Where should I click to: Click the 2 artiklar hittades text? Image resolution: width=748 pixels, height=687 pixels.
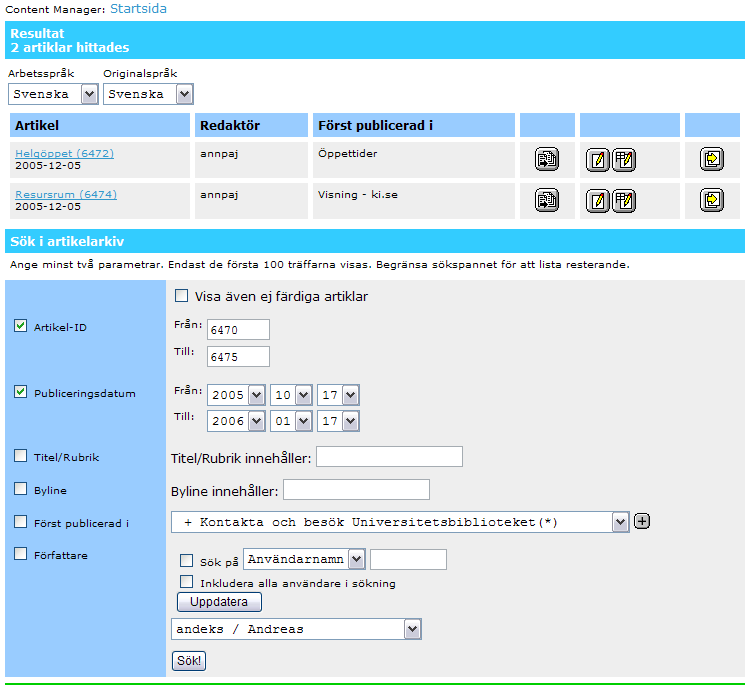70,47
